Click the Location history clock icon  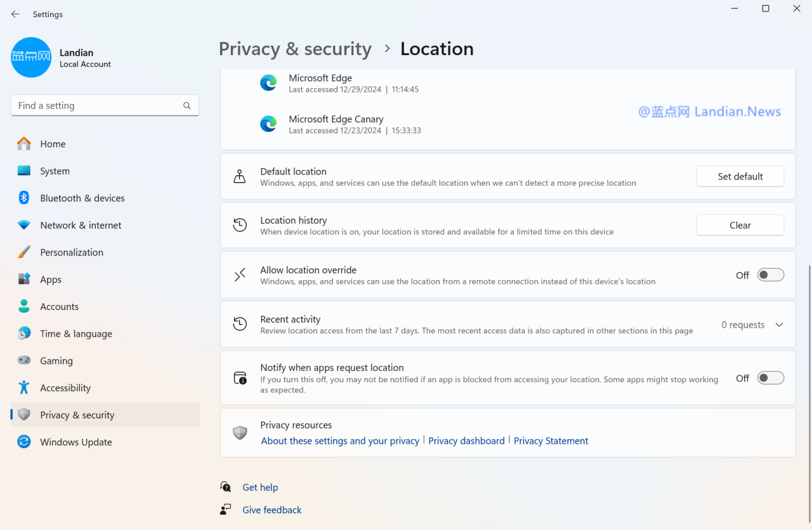[240, 225]
